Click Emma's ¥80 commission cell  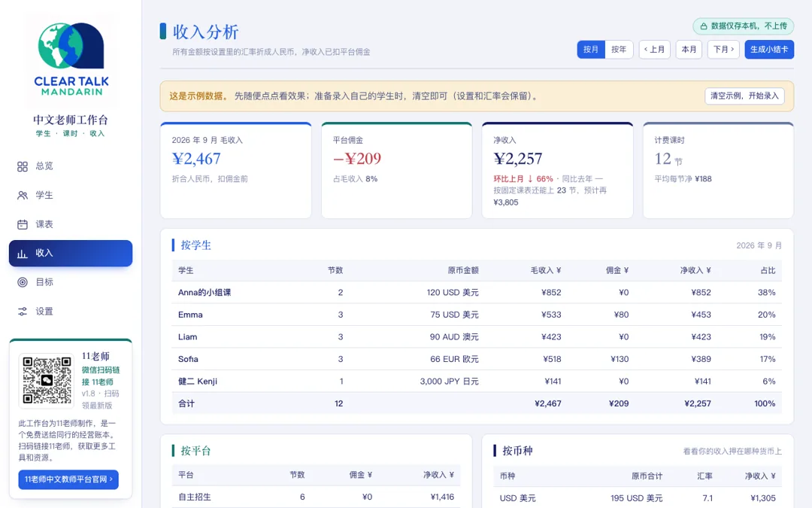pyautogui.click(x=621, y=315)
